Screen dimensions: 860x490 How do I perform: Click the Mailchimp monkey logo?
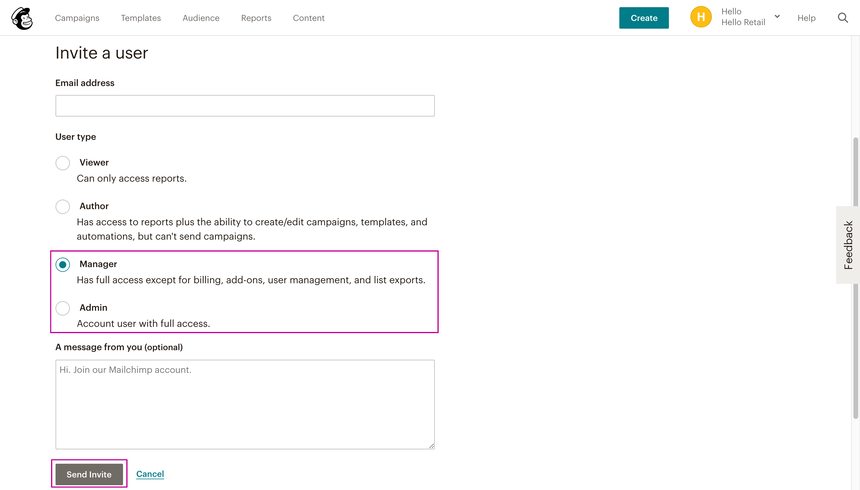pos(22,18)
